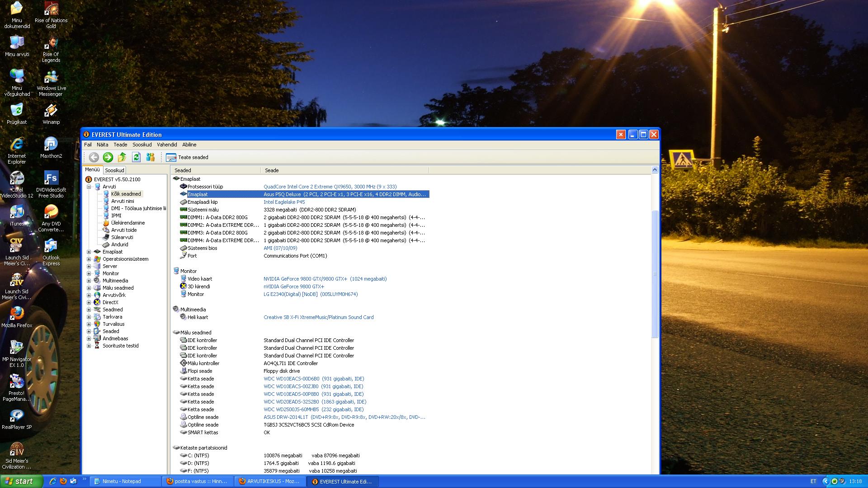Open the MP Navigator EX 1.0 icon
Viewport: 868px width, 488px height.
point(17,354)
